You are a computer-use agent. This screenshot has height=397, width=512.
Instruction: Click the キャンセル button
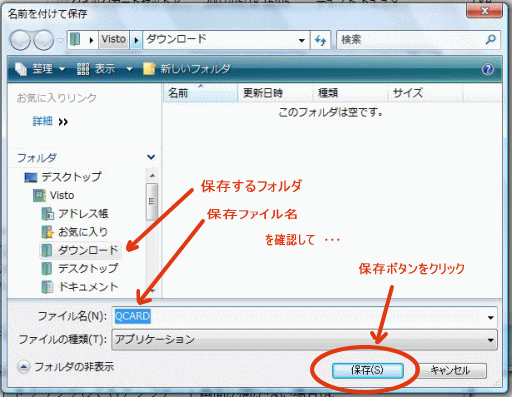[450, 370]
